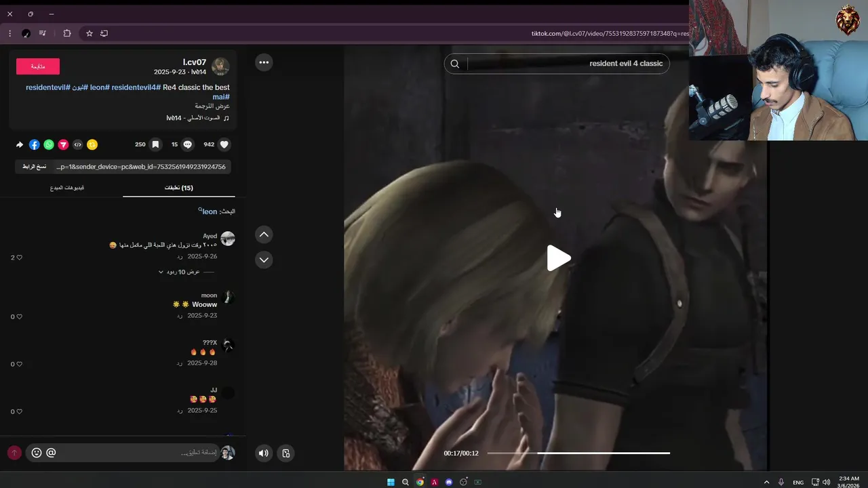Open the #leon hashtag
868x488 pixels.
click(x=100, y=87)
